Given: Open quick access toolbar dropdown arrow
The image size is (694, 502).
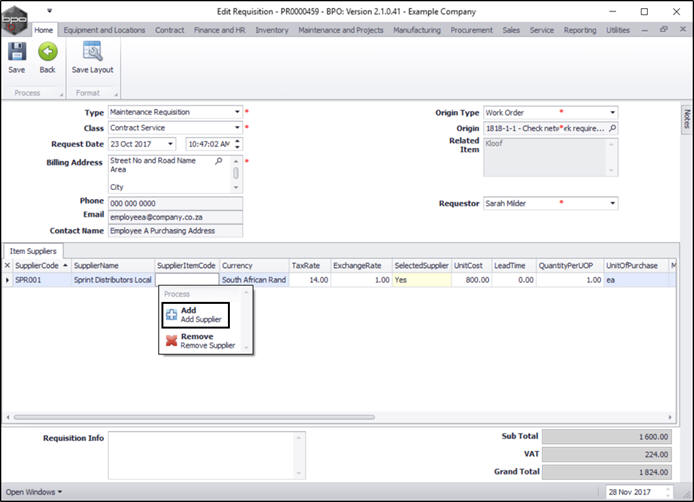Looking at the screenshot, I should [x=50, y=11].
